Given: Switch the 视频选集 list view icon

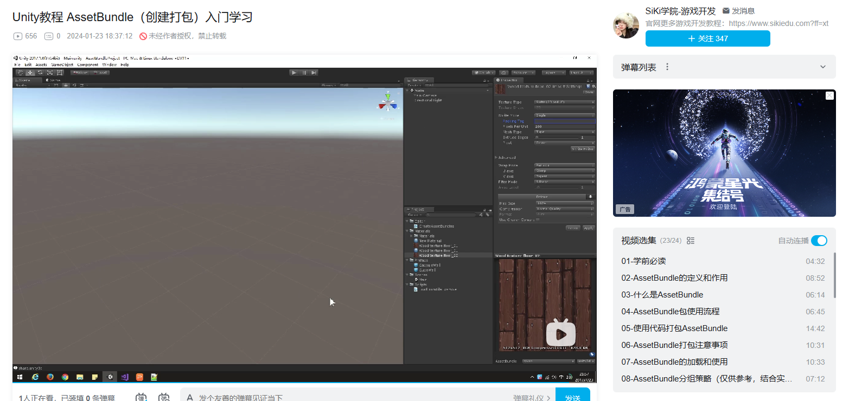Looking at the screenshot, I should click(x=691, y=241).
